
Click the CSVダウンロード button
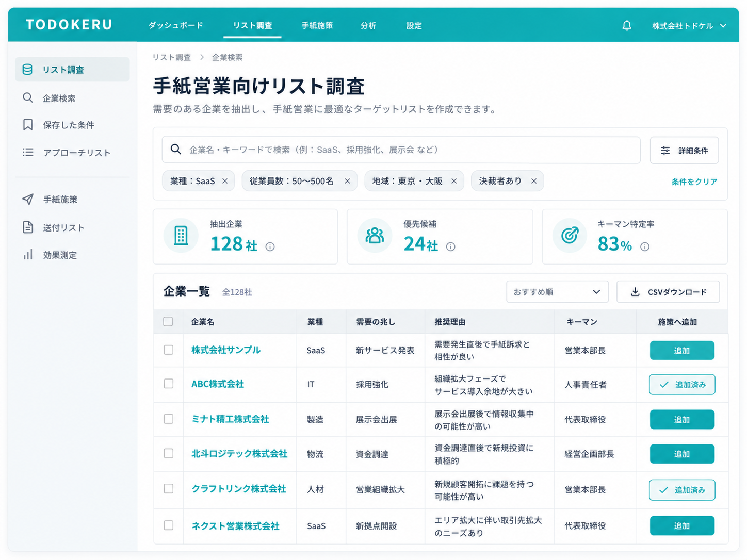click(x=668, y=292)
